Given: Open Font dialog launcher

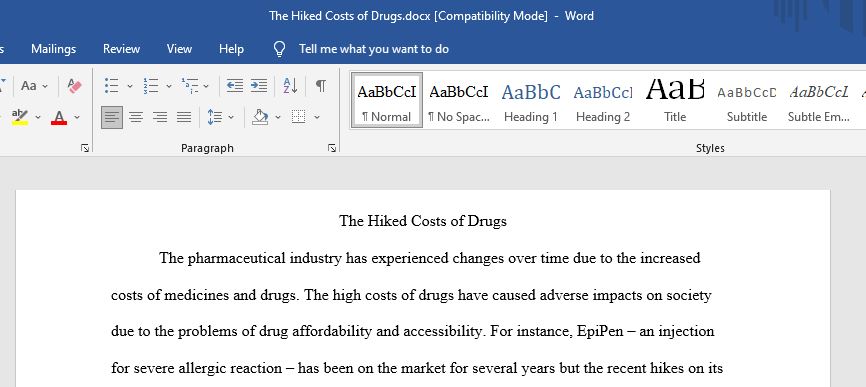Looking at the screenshot, I should pos(85,148).
